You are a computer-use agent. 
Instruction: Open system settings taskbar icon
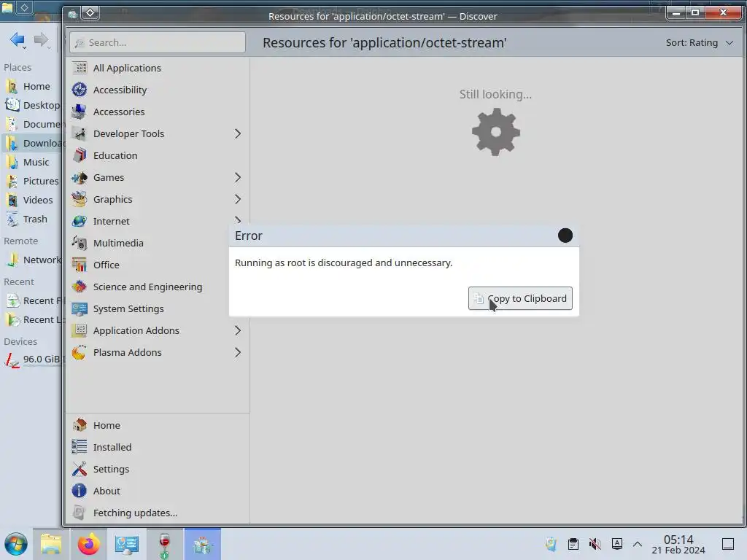tap(127, 544)
